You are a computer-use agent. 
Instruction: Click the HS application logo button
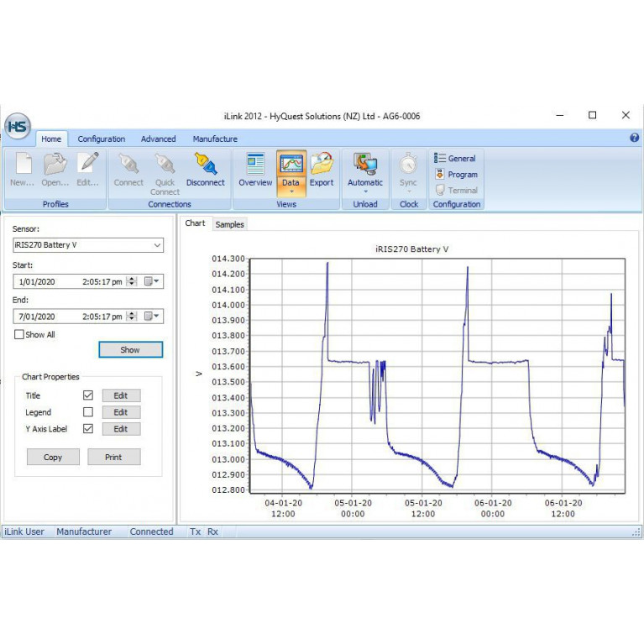(18, 127)
